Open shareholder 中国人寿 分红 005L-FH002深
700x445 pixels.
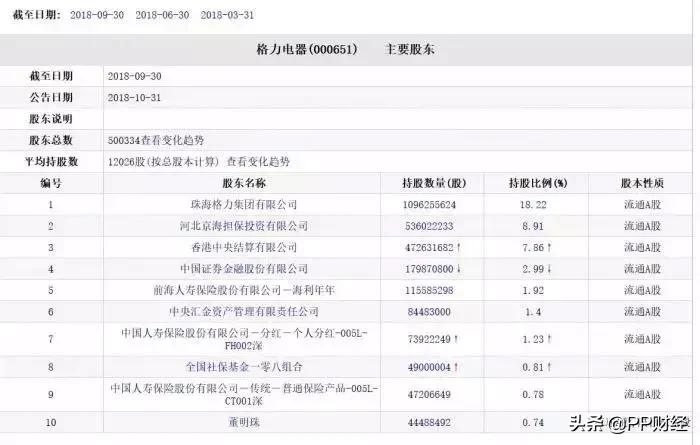244,339
